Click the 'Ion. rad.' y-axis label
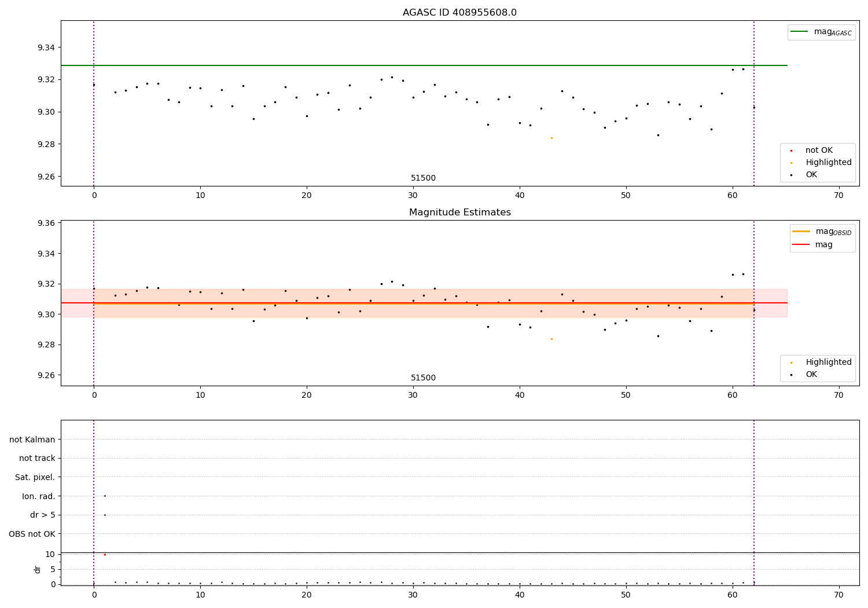This screenshot has height=608, width=868. click(x=39, y=496)
